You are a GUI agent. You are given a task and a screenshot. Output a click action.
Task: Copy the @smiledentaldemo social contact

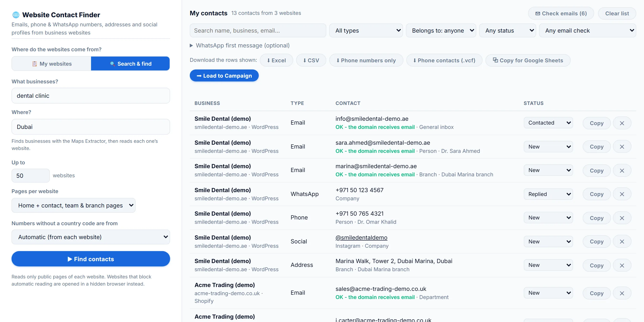coord(597,241)
